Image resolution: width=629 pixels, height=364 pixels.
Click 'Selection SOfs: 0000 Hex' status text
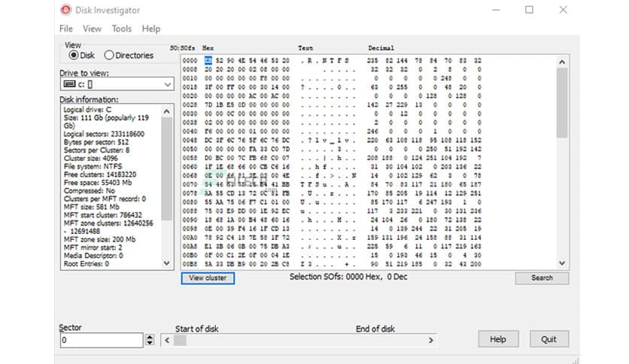pyautogui.click(x=336, y=277)
